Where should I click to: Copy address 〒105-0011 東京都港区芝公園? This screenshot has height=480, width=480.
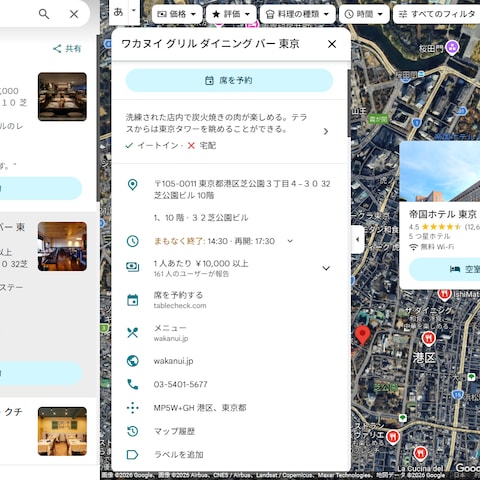coord(242,189)
